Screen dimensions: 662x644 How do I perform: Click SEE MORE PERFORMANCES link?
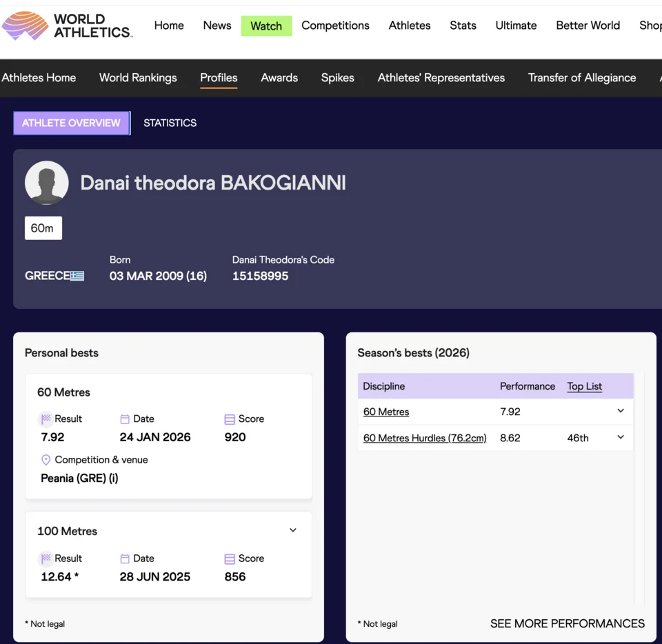567,623
